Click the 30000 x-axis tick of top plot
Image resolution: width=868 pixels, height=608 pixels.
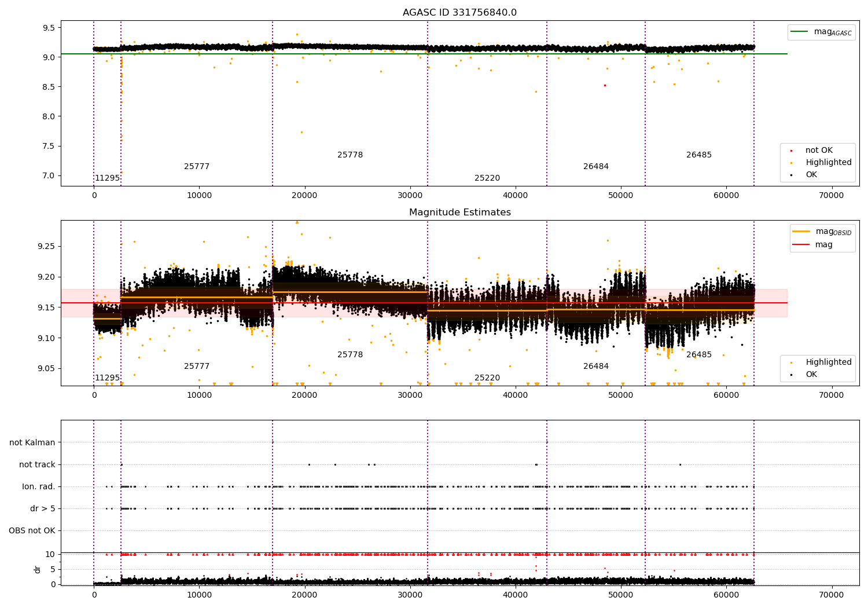410,196
